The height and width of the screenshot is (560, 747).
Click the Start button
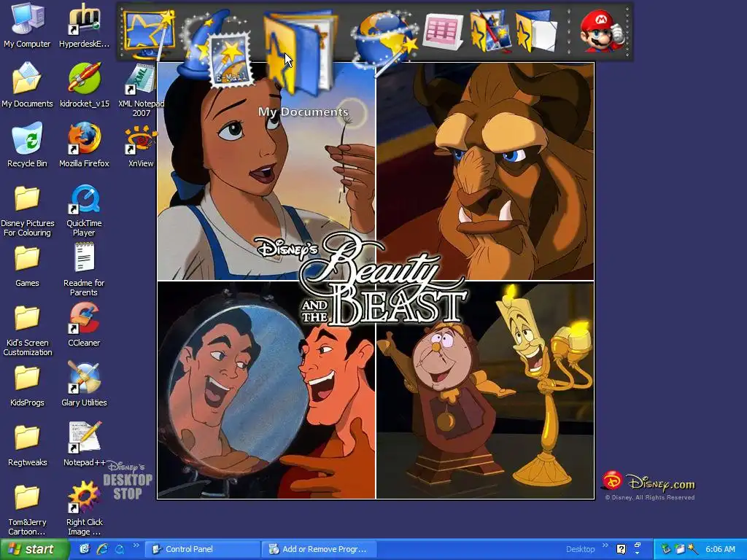[34, 549]
